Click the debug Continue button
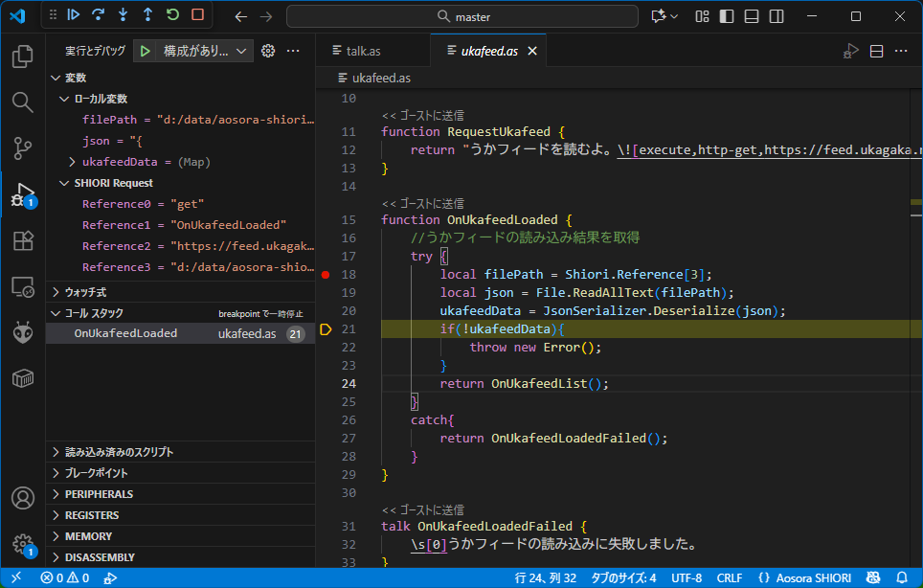 click(x=74, y=15)
